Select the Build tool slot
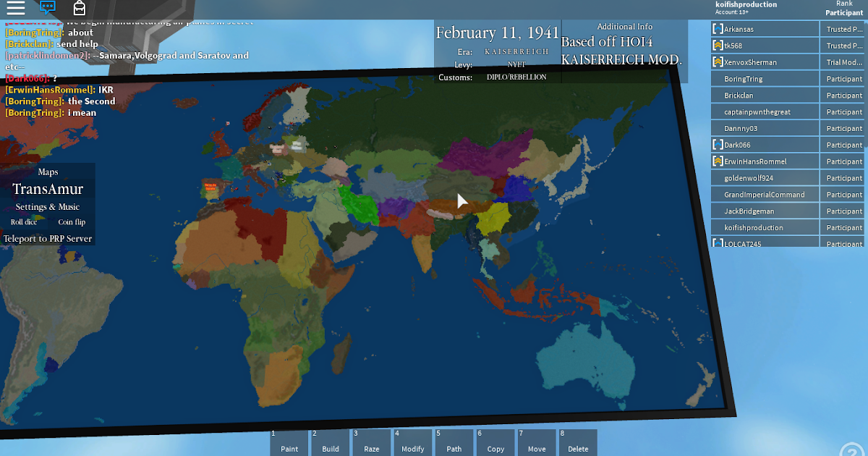 tap(331, 442)
